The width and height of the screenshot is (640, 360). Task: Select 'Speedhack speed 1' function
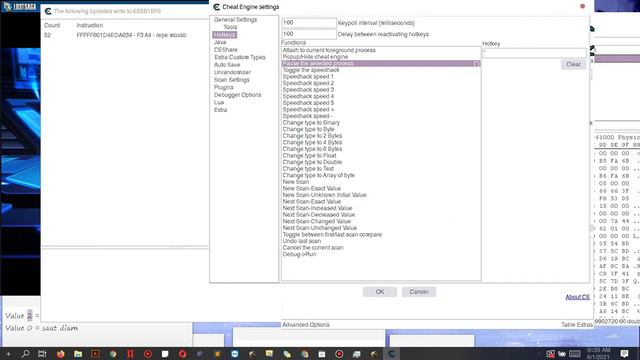pos(381,76)
